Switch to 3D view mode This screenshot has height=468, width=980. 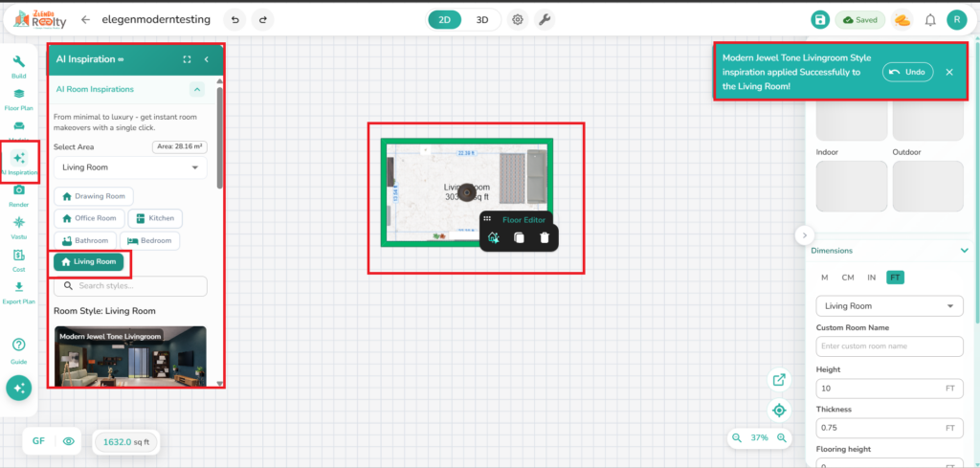[482, 19]
